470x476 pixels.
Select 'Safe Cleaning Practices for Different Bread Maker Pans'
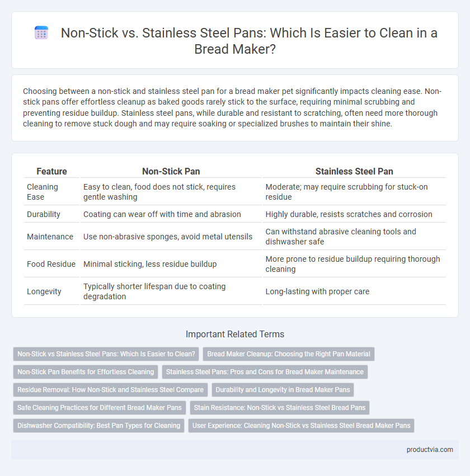click(x=100, y=408)
